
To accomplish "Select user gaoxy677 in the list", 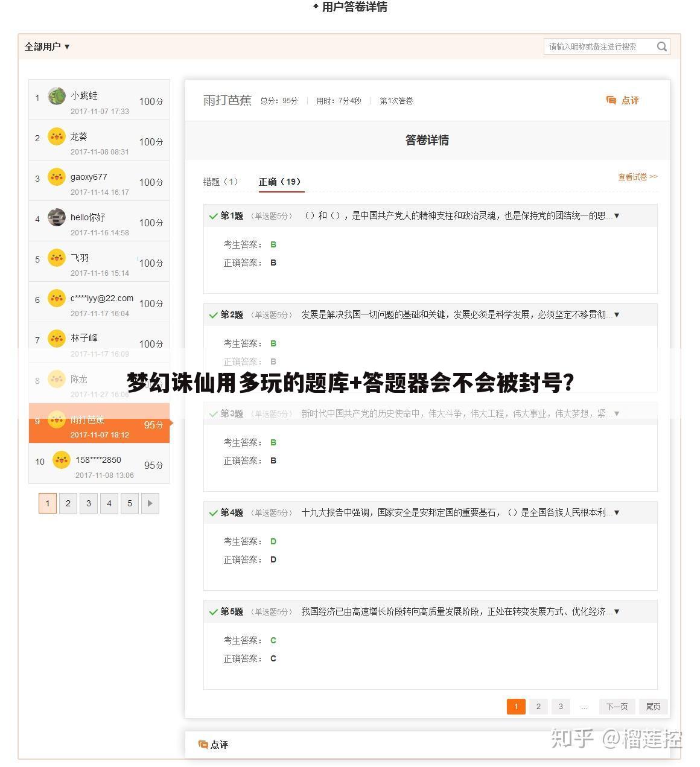I will 99,180.
